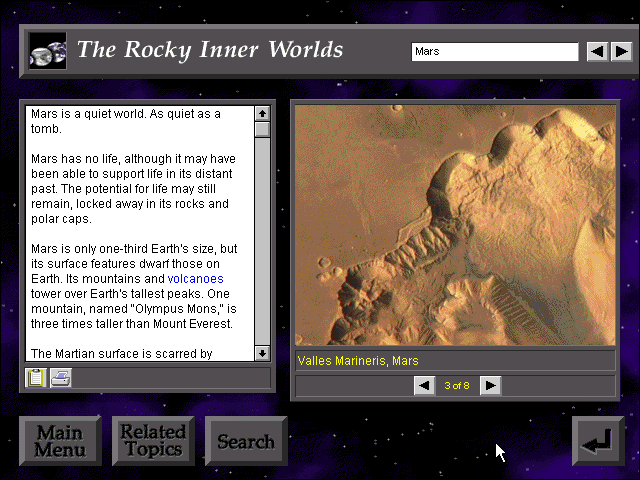640x480 pixels.
Task: Click the scroll down arrow of article text
Action: [262, 353]
